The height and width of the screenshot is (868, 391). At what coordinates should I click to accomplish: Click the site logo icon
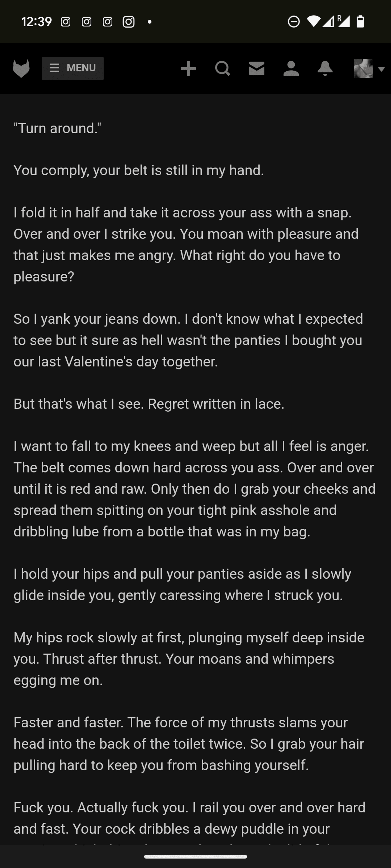(21, 68)
